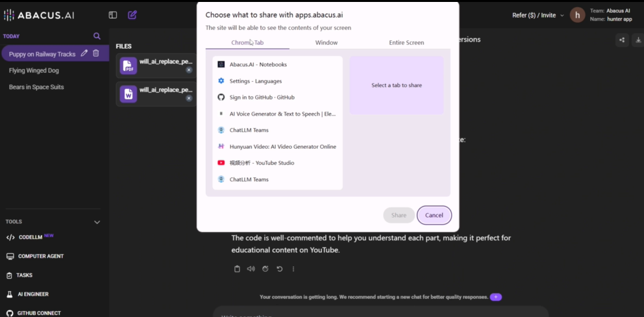Open Flying Winged Dog chat
The height and width of the screenshot is (317, 644).
coord(34,70)
